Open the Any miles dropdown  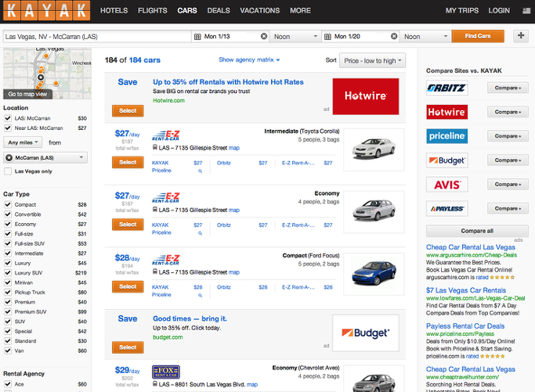pos(23,142)
